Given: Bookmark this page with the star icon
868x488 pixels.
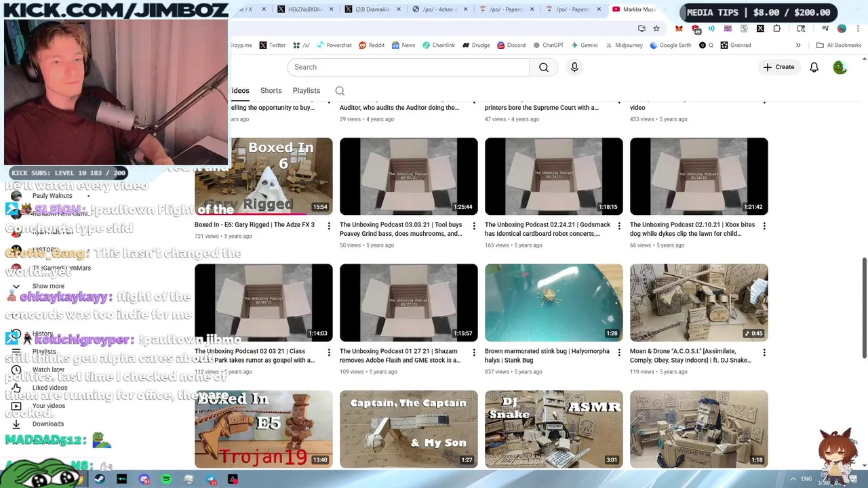Looking at the screenshot, I should [656, 28].
